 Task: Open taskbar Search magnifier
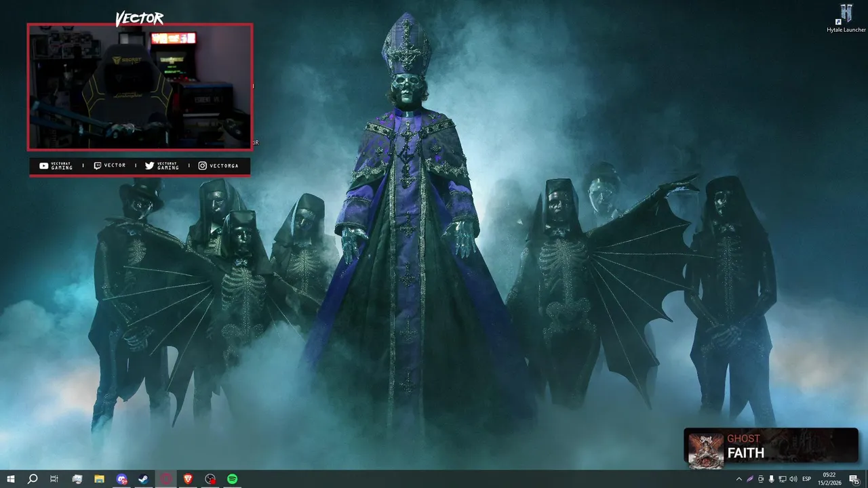32,479
